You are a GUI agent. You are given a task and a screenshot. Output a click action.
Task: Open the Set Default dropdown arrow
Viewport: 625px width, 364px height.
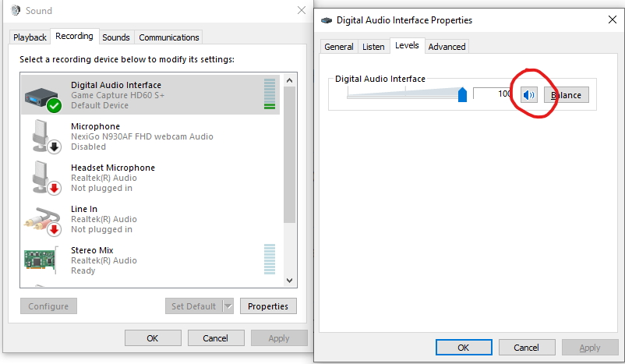(228, 306)
